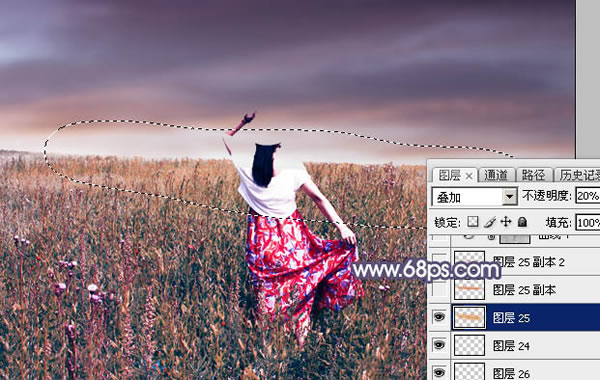Close the 图层 tab with its x
The width and height of the screenshot is (600, 380).
point(469,176)
